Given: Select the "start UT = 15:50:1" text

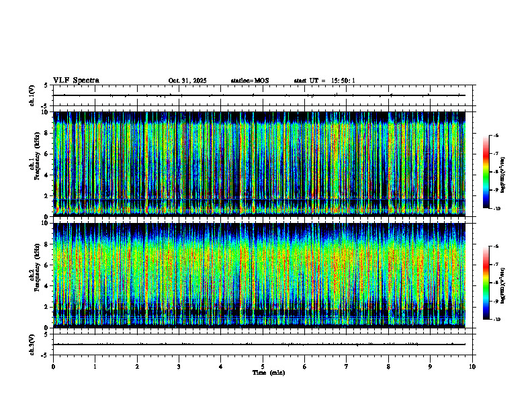Looking at the screenshot, I should [324, 81].
